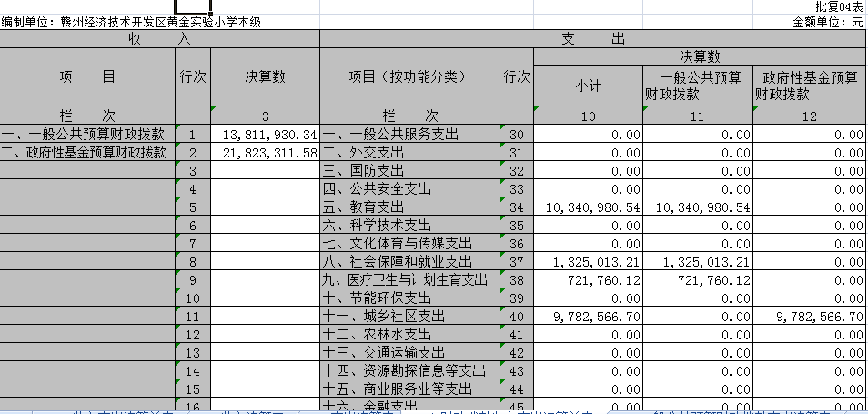Screen dimensions: 868x414
Task: Select the 四、公共安全支出 cell
Action: click(409, 188)
